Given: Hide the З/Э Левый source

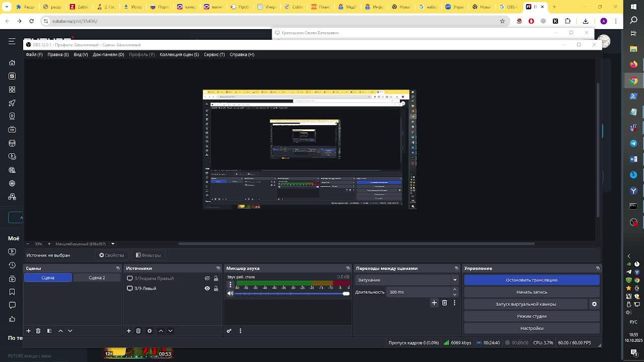Looking at the screenshot, I should click(x=207, y=289).
